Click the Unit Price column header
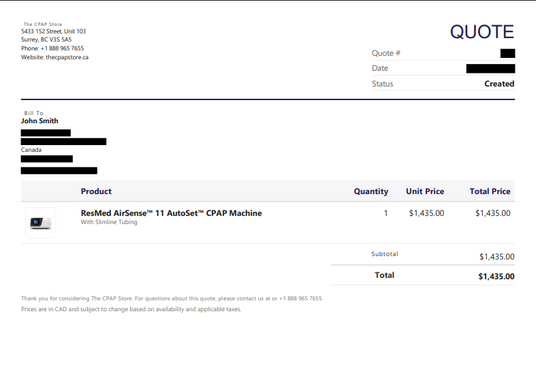 (x=425, y=191)
